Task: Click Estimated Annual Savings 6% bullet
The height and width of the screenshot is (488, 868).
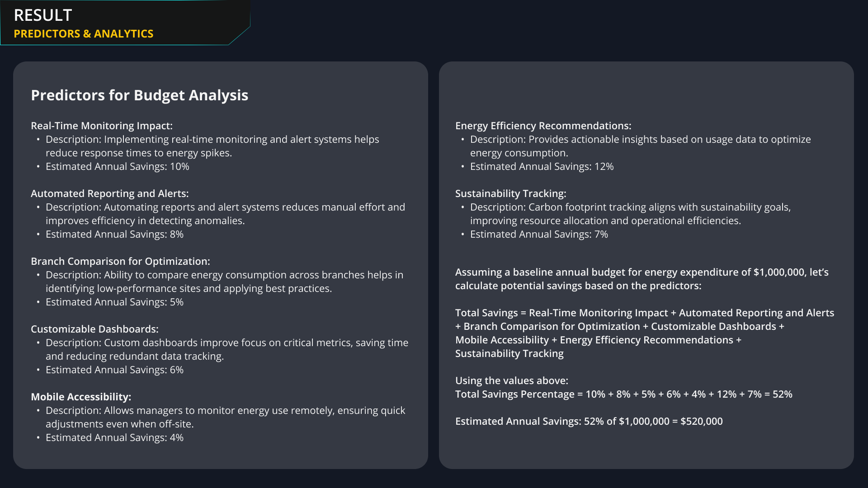Action: 114,370
